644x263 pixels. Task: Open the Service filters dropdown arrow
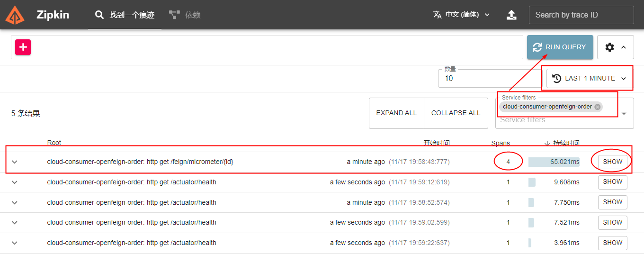(x=624, y=114)
